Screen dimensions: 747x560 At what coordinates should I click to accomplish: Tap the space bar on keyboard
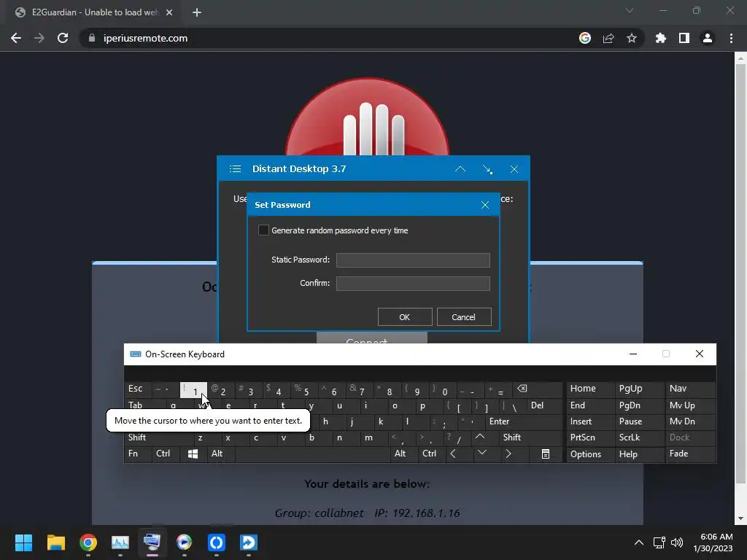coord(312,454)
